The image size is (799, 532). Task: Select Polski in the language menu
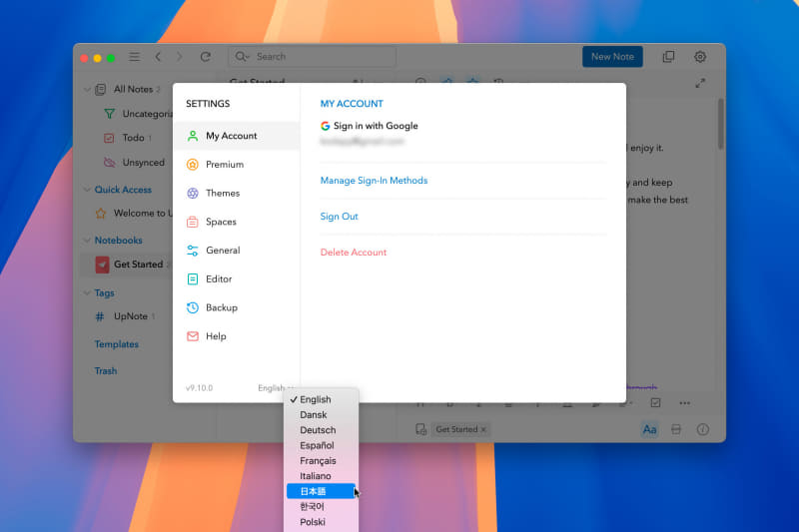point(321,522)
